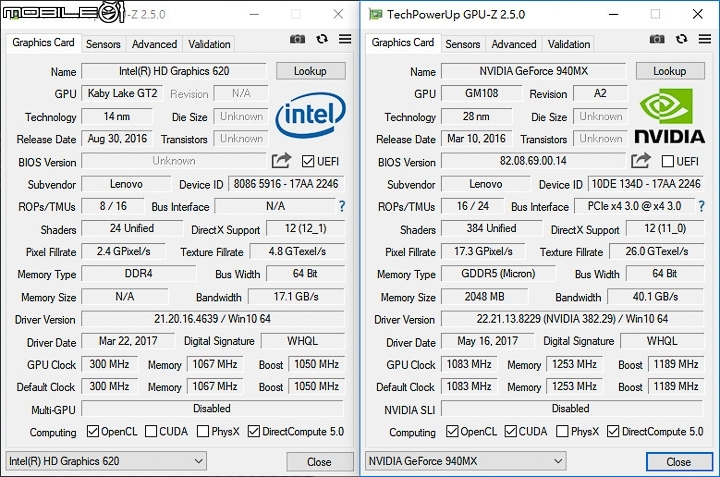Click Technology 28 nm value
This screenshot has width=720, height=477.
click(x=476, y=117)
